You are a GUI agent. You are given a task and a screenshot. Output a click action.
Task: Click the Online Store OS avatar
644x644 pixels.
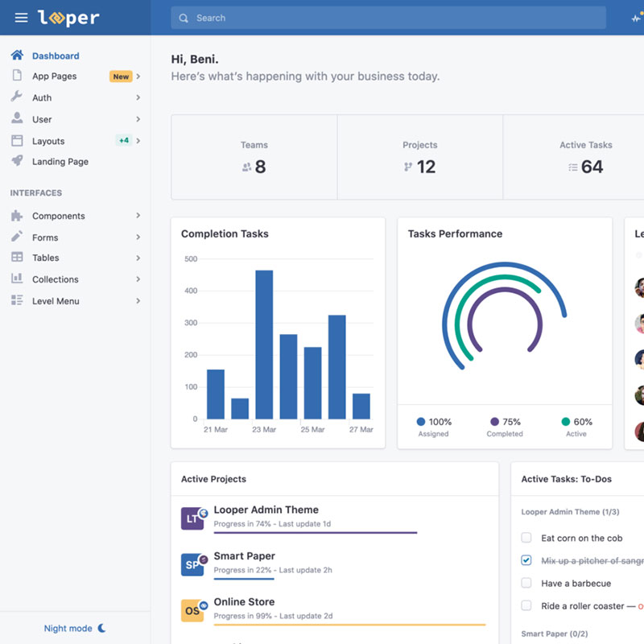(x=192, y=610)
